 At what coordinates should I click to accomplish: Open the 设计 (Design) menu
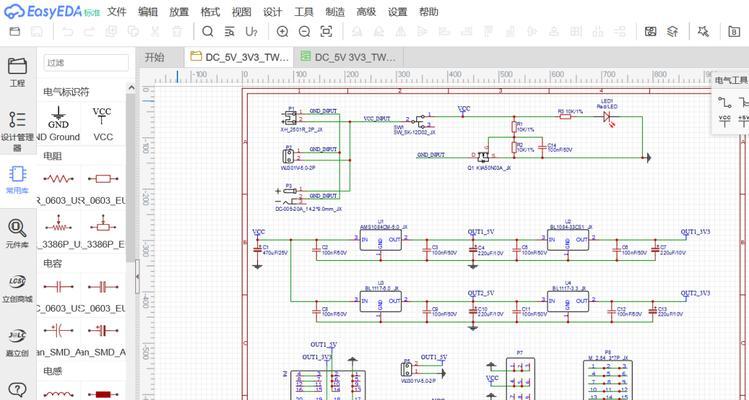pyautogui.click(x=272, y=11)
